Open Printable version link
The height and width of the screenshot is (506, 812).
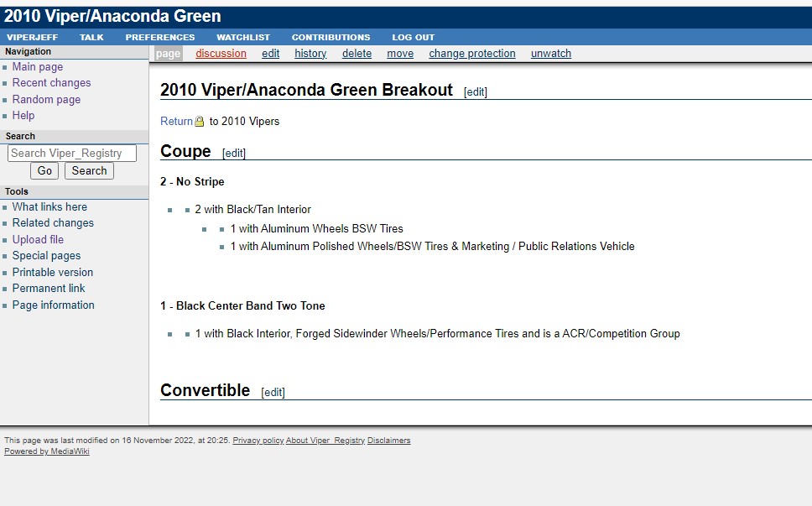(53, 273)
